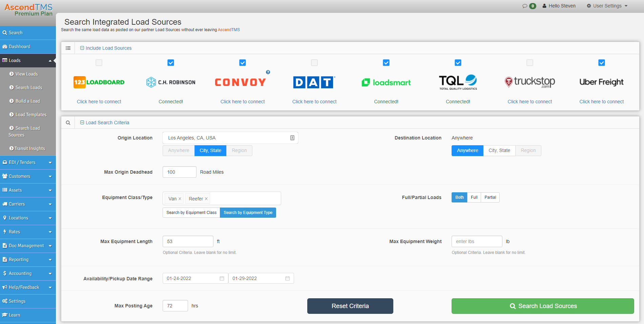644x324 pixels.
Task: Click the list icon in Load Sources header
Action: point(68,48)
